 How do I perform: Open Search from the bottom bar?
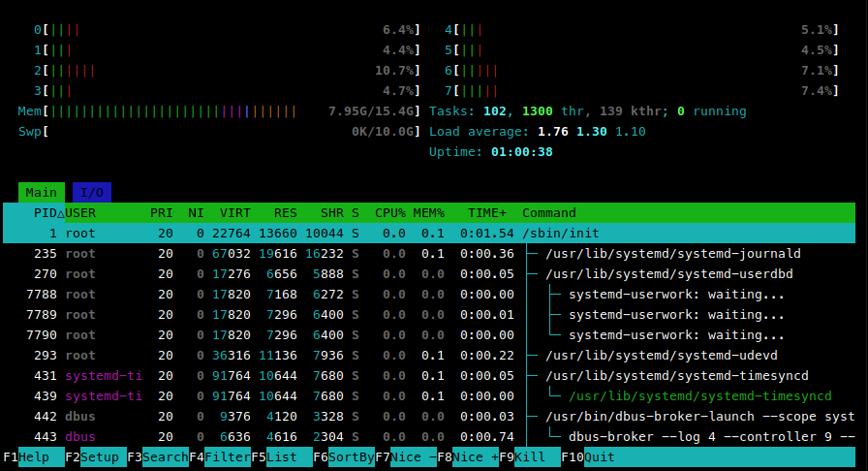point(165,456)
